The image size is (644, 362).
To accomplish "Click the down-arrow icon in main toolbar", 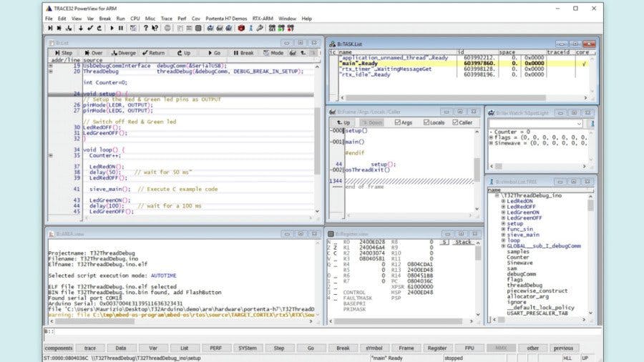I will tap(81, 29).
